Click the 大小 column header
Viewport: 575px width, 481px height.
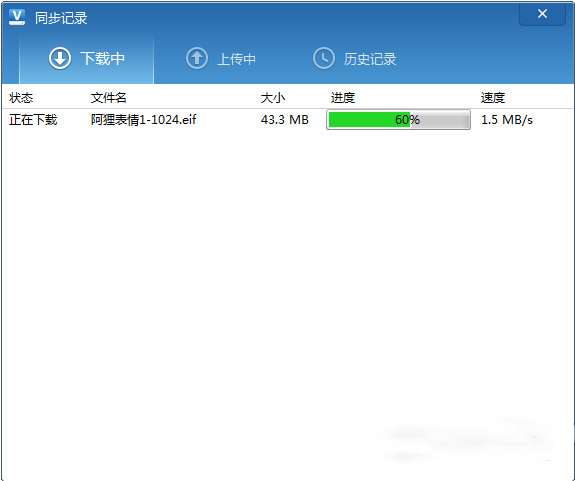click(273, 98)
